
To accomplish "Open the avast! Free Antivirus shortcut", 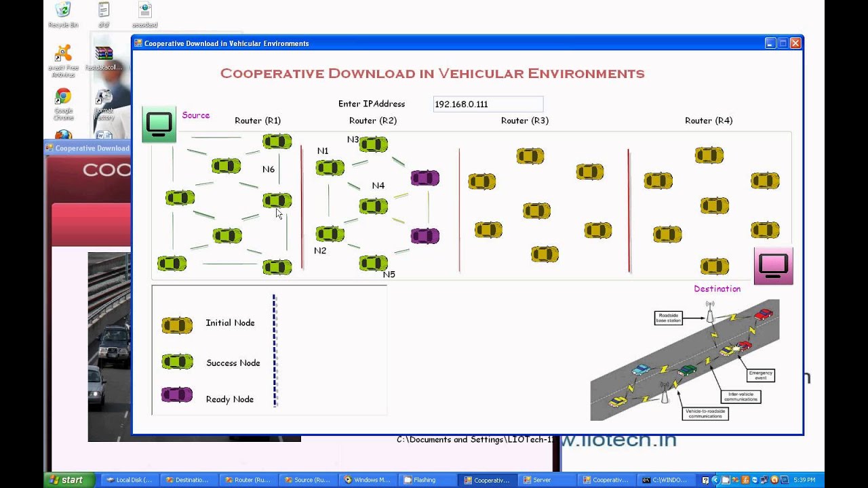I will click(x=63, y=61).
